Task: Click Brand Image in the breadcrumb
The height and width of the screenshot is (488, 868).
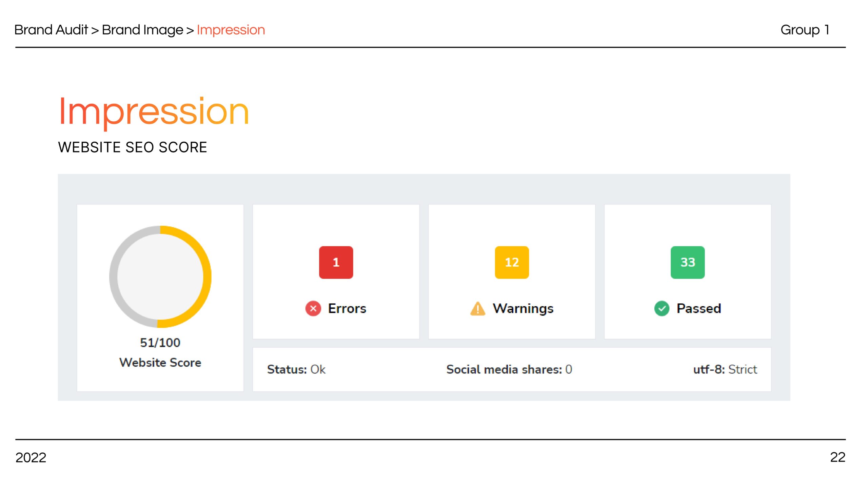Action: [x=142, y=30]
